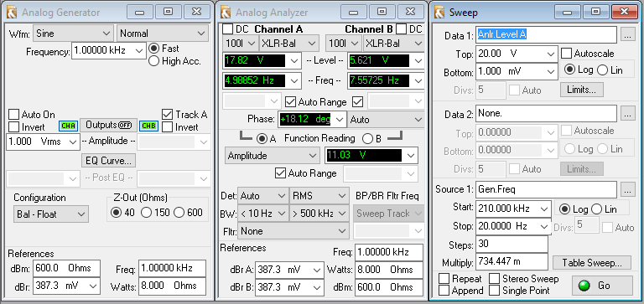Viewport: 644px width, 304px height.
Task: Enable the Append checkbox in Sweep
Action: click(x=444, y=291)
